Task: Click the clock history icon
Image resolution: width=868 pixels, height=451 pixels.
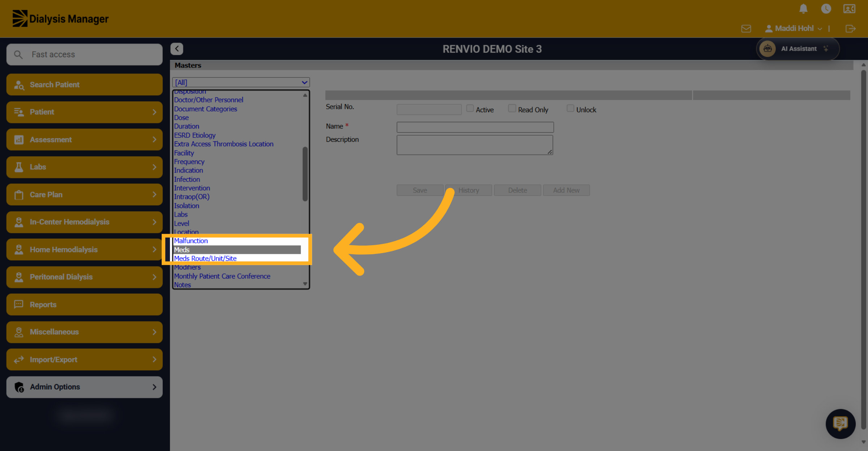Action: tap(826, 9)
